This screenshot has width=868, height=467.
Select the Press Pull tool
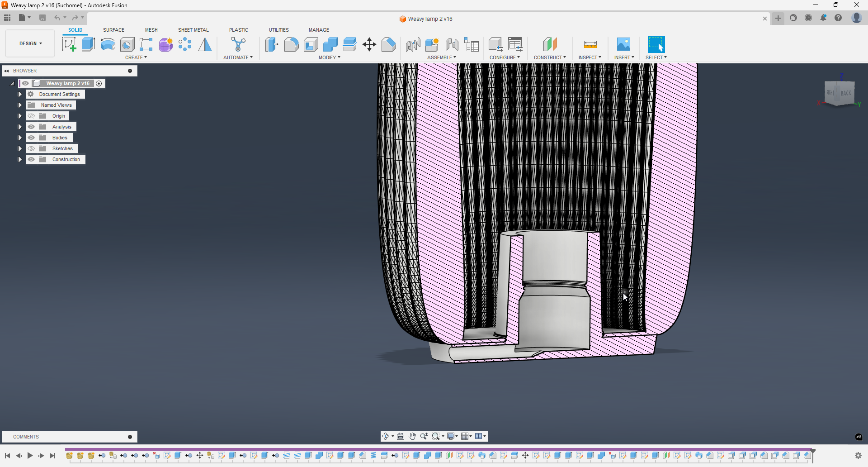tap(272, 44)
